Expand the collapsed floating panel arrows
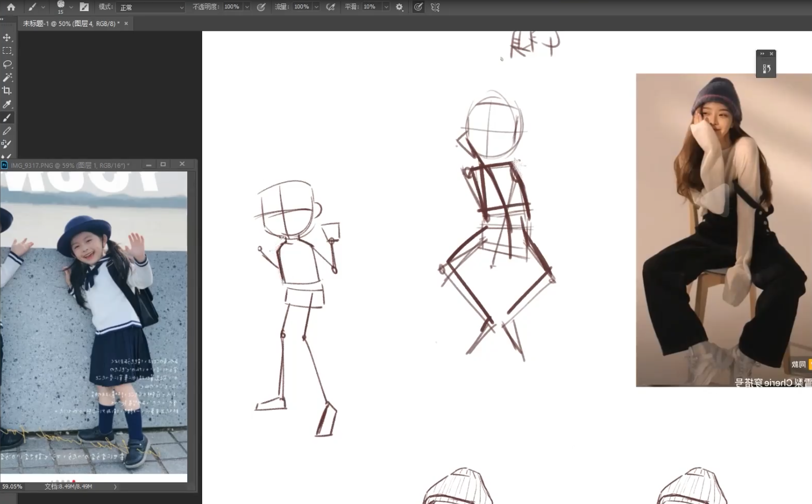Viewport: 812px width, 504px height. (762, 54)
